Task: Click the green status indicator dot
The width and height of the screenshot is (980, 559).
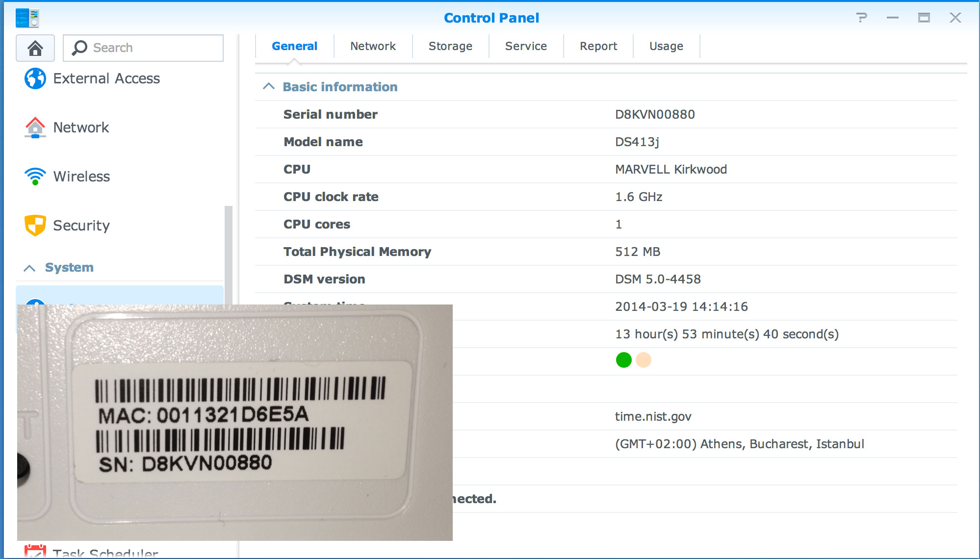Action: pyautogui.click(x=623, y=360)
